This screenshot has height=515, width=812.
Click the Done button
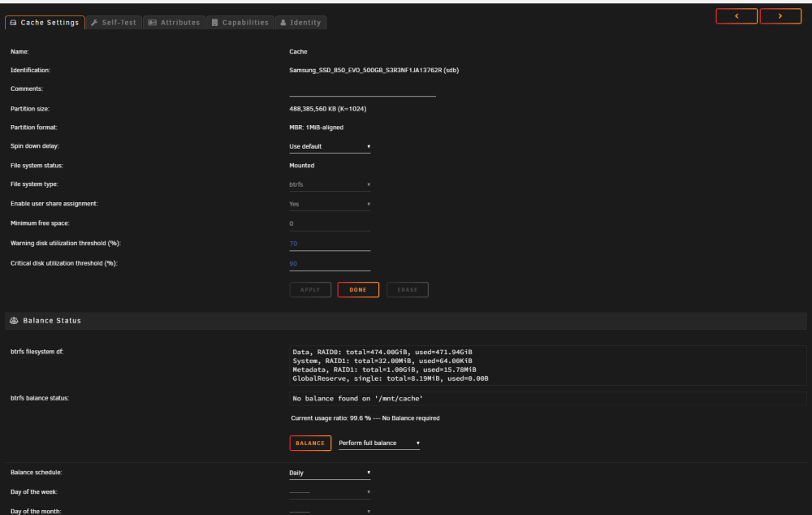[358, 290]
